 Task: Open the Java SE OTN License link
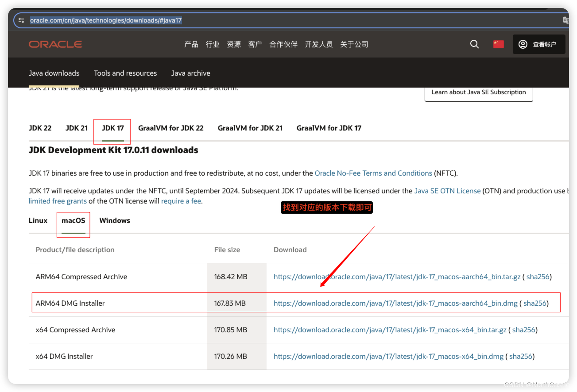click(447, 191)
